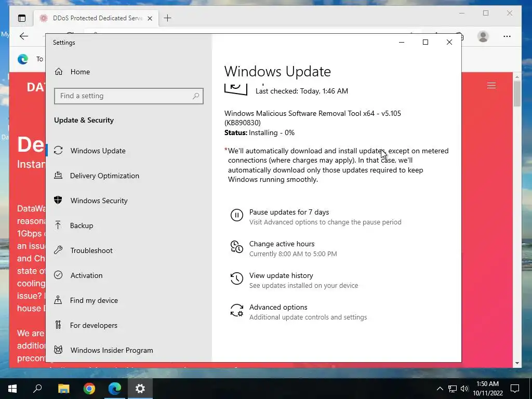
Task: Open Windows Update section in sidebar
Action: 98,151
